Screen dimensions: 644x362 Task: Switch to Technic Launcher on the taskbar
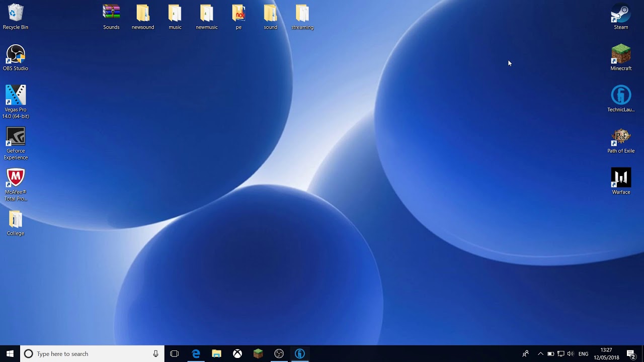(x=300, y=354)
